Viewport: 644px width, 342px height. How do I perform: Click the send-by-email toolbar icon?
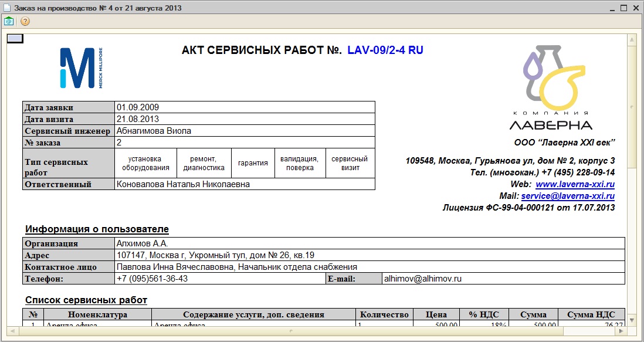[x=9, y=21]
